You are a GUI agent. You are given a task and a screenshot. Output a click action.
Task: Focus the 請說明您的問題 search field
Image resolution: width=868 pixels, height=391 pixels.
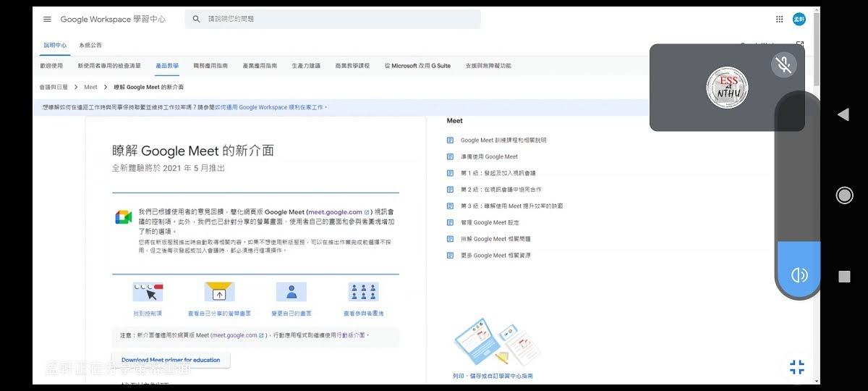333,19
